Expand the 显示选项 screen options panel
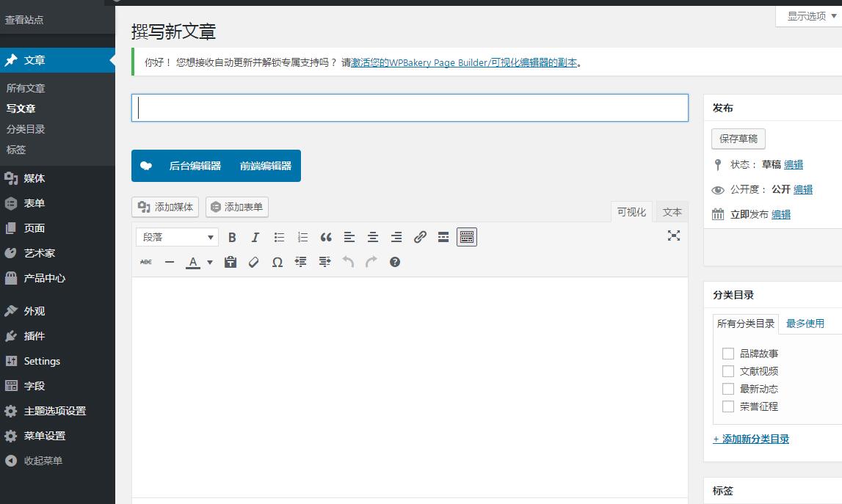The width and height of the screenshot is (842, 504). pyautogui.click(x=810, y=16)
